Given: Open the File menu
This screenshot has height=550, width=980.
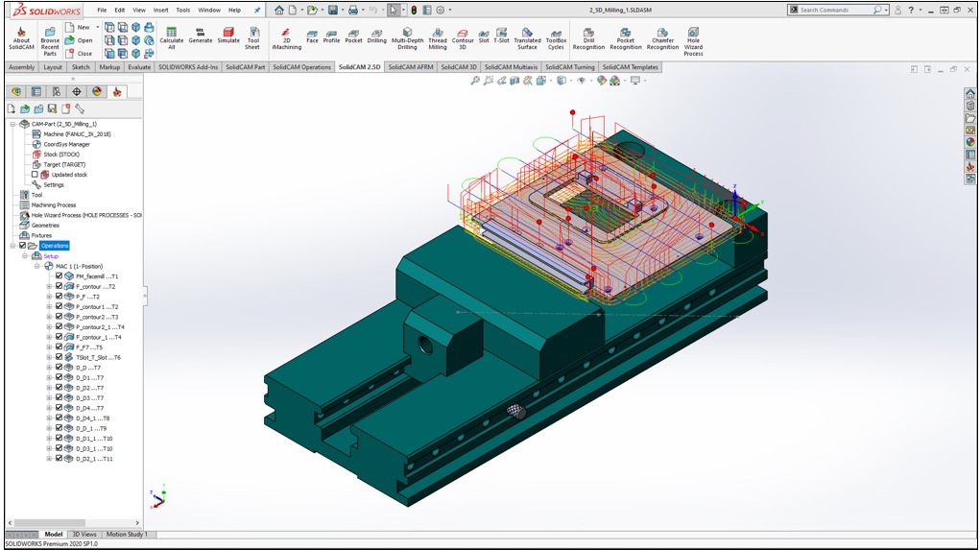Looking at the screenshot, I should click(102, 10).
